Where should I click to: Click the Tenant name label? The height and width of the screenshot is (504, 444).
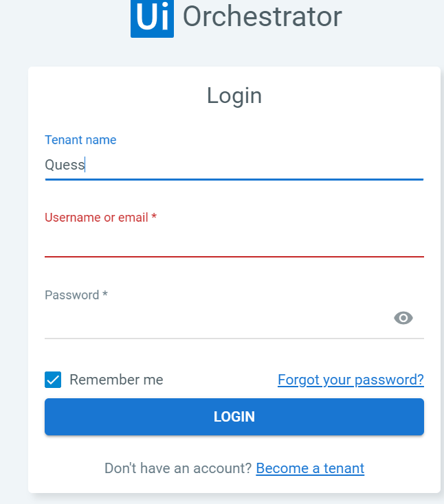[80, 140]
